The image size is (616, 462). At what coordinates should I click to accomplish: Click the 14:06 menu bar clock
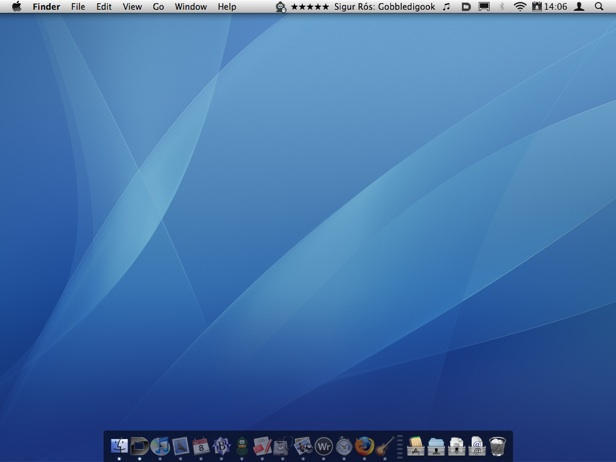[x=556, y=7]
